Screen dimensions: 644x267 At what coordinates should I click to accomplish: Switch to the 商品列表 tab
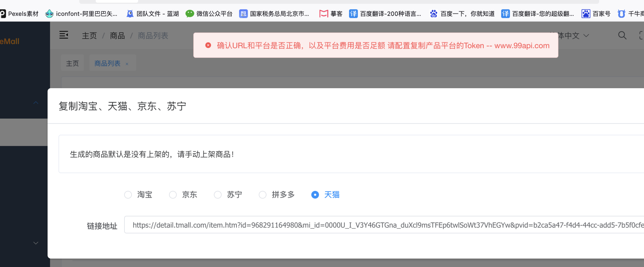click(x=107, y=63)
